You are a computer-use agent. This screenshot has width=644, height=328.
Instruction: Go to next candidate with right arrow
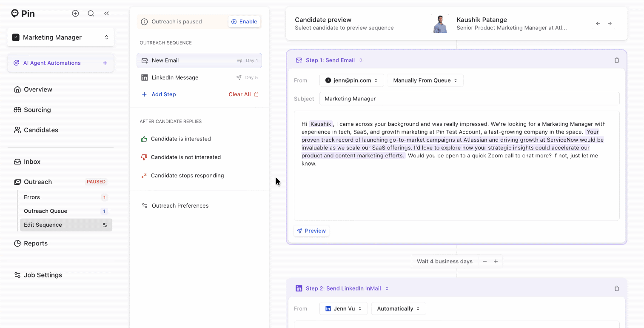610,24
